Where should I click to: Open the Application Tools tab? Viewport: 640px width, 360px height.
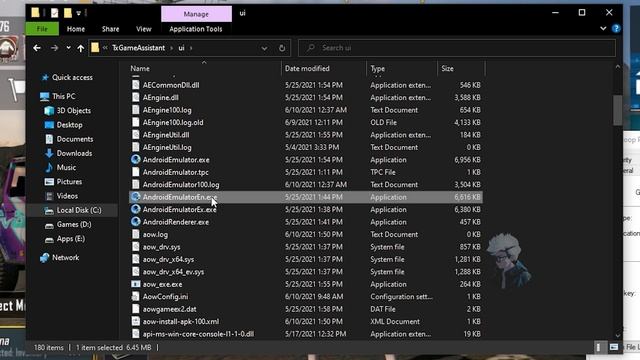tap(196, 29)
